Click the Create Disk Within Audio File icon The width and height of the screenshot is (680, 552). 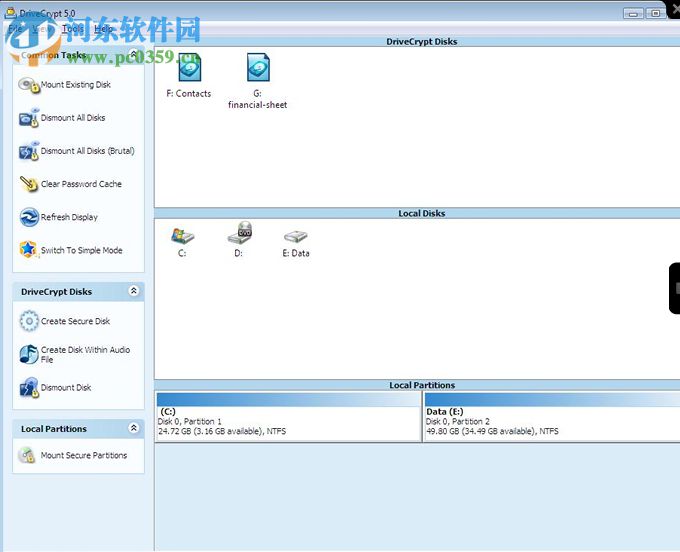click(x=29, y=354)
